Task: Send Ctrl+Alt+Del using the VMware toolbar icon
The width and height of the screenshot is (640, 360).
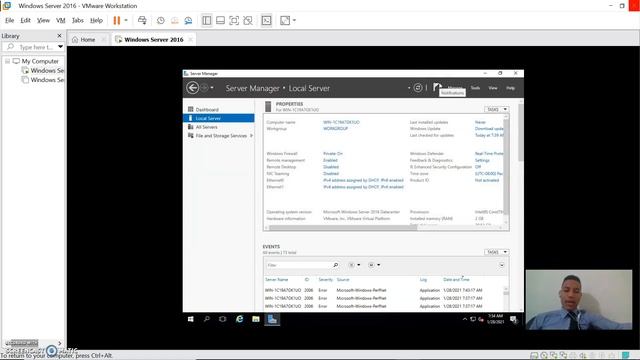Action: [142, 20]
